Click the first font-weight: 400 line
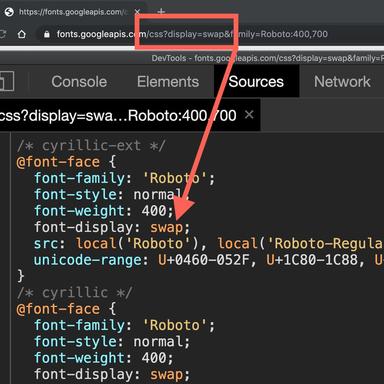Screen dimensions: 384x384 click(104, 211)
